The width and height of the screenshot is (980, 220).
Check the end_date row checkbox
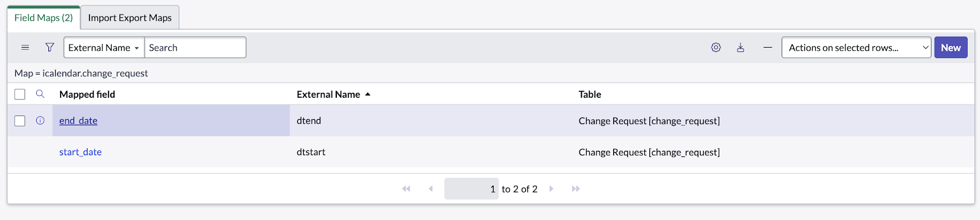click(x=20, y=120)
